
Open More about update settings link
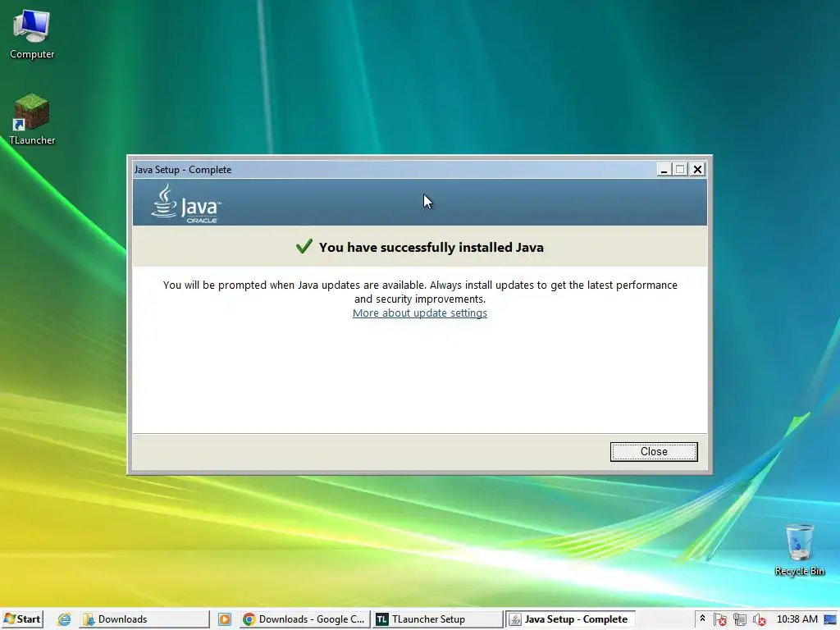pos(419,313)
